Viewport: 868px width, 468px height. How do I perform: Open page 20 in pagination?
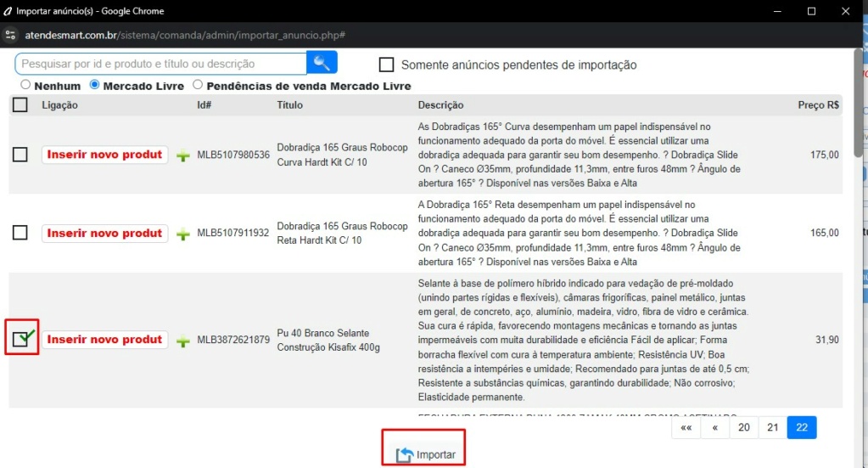pyautogui.click(x=744, y=427)
